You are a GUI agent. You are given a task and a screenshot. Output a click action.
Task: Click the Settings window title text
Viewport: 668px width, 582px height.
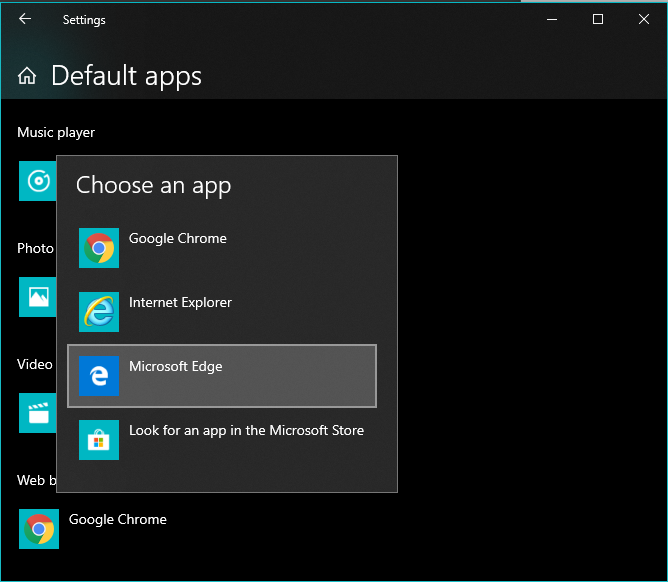coord(84,20)
